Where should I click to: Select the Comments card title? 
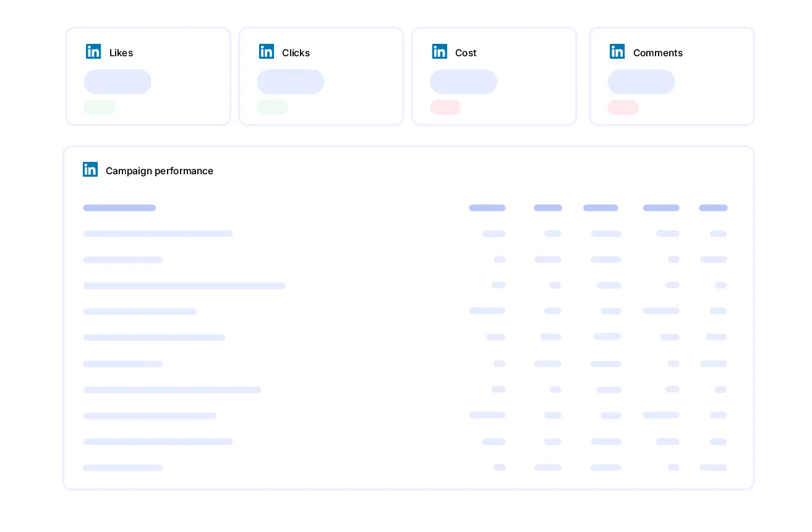[658, 53]
